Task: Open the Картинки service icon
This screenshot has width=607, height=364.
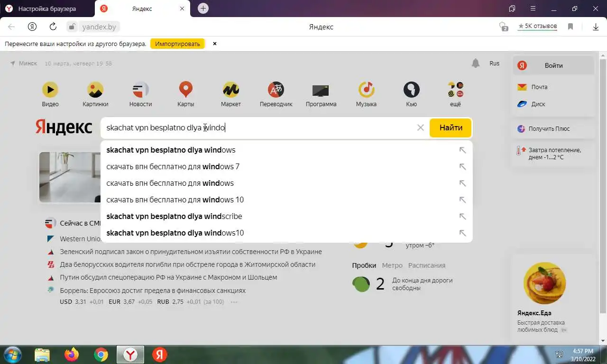Action: pyautogui.click(x=95, y=90)
